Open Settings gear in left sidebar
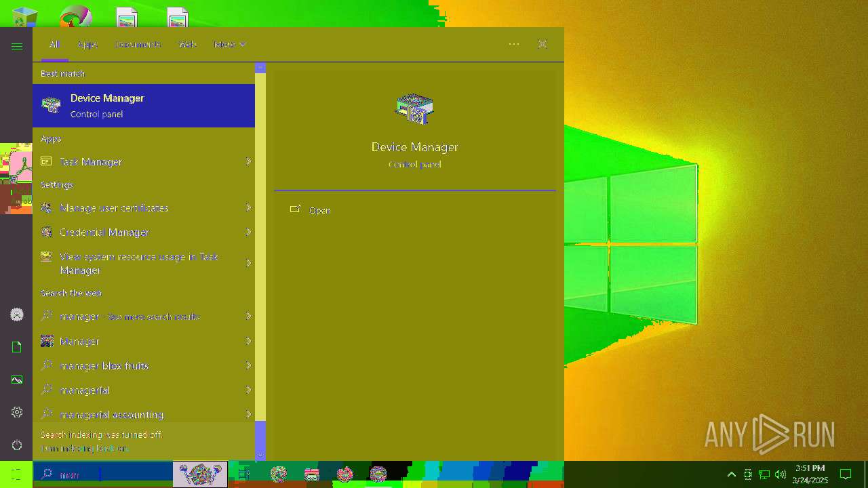This screenshot has height=488, width=868. 17,412
